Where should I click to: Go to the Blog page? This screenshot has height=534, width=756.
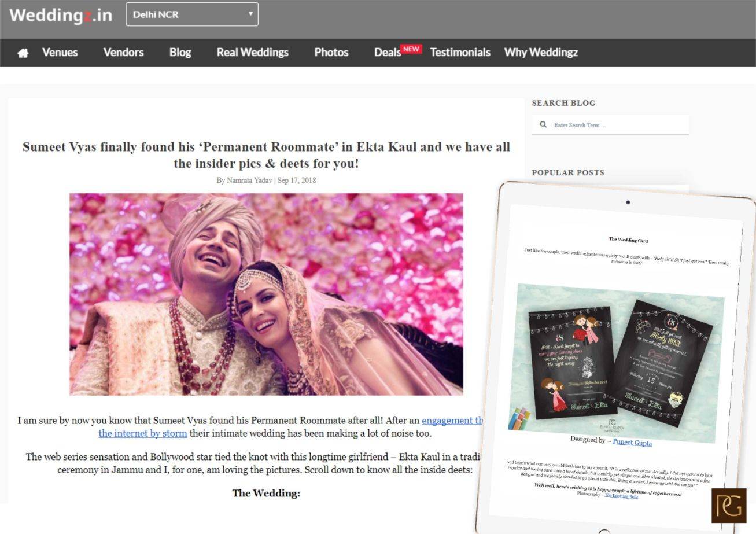pos(180,53)
